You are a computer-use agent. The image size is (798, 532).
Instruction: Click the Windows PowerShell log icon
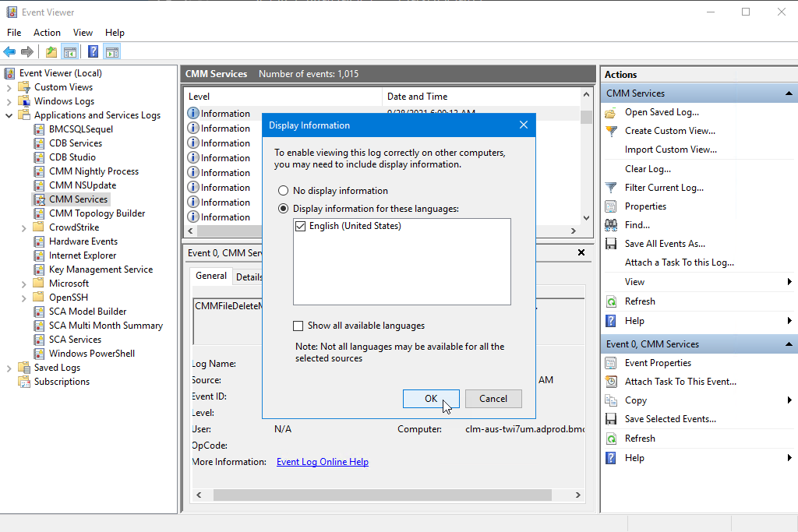point(39,354)
